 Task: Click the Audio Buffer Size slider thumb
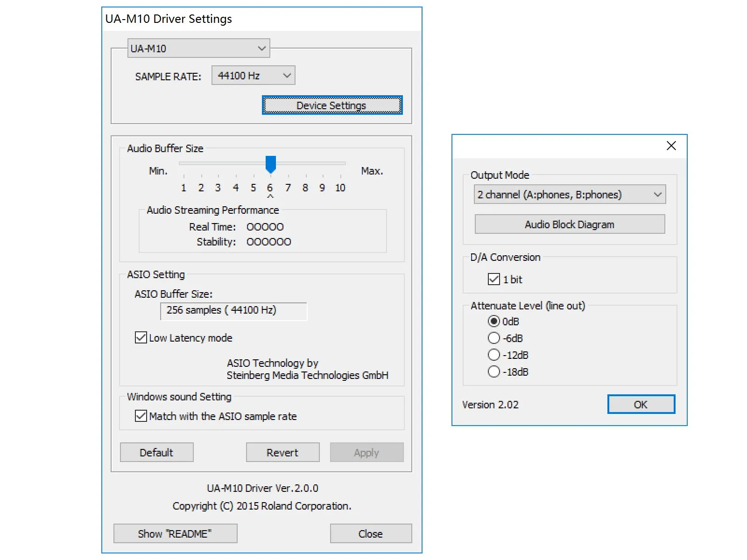pos(271,164)
